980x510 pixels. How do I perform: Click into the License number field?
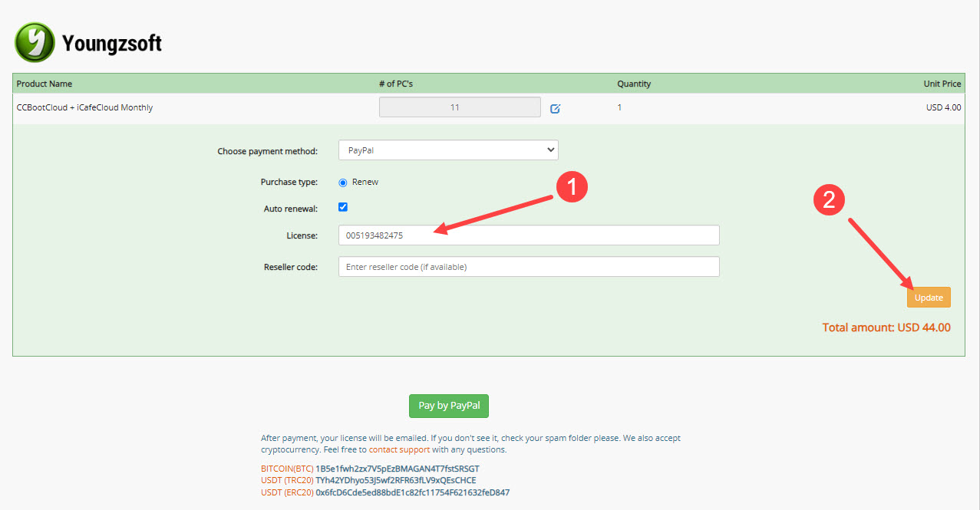click(528, 235)
